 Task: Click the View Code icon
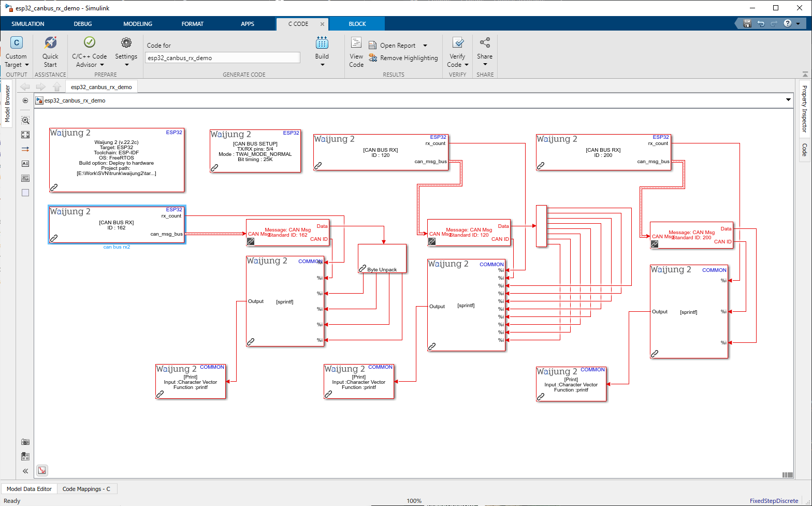tap(356, 42)
